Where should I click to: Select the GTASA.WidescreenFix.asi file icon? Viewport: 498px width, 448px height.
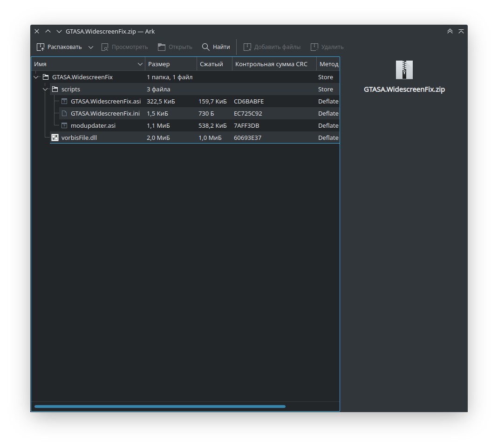point(64,101)
